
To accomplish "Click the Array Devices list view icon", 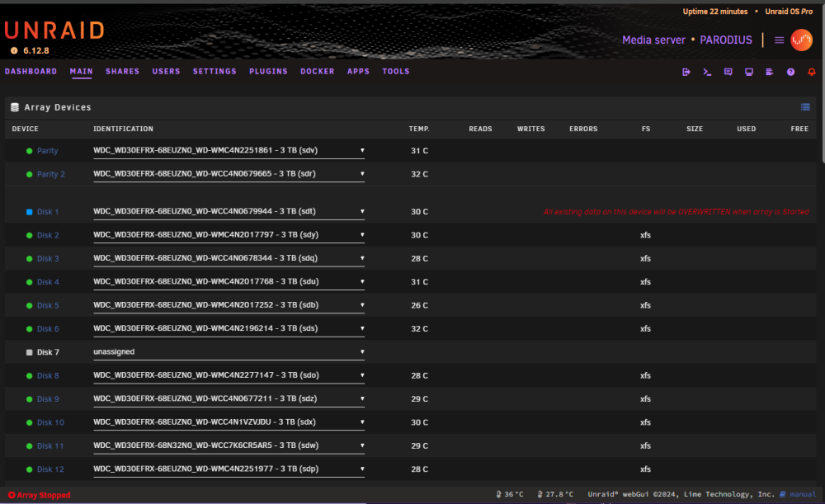I will pyautogui.click(x=805, y=107).
